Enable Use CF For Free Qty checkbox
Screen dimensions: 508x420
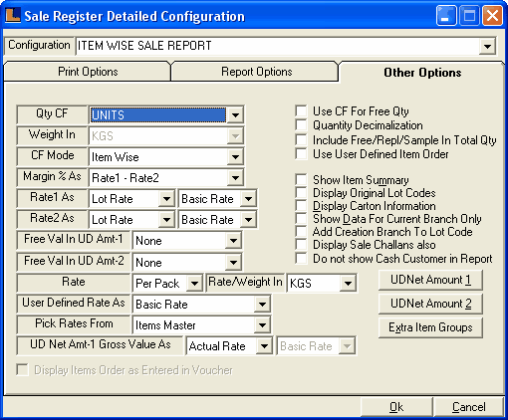point(301,110)
